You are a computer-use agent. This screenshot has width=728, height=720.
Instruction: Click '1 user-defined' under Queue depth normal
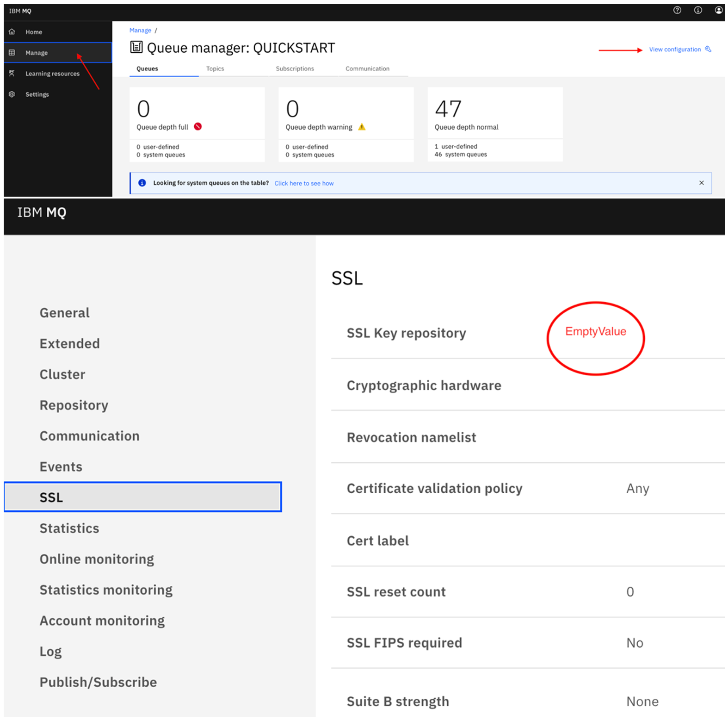coord(456,146)
